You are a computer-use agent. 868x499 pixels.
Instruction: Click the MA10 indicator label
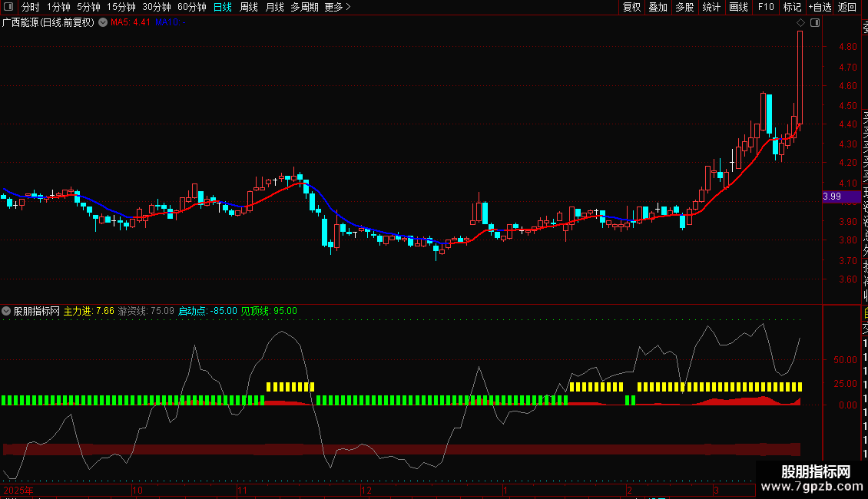pos(170,22)
